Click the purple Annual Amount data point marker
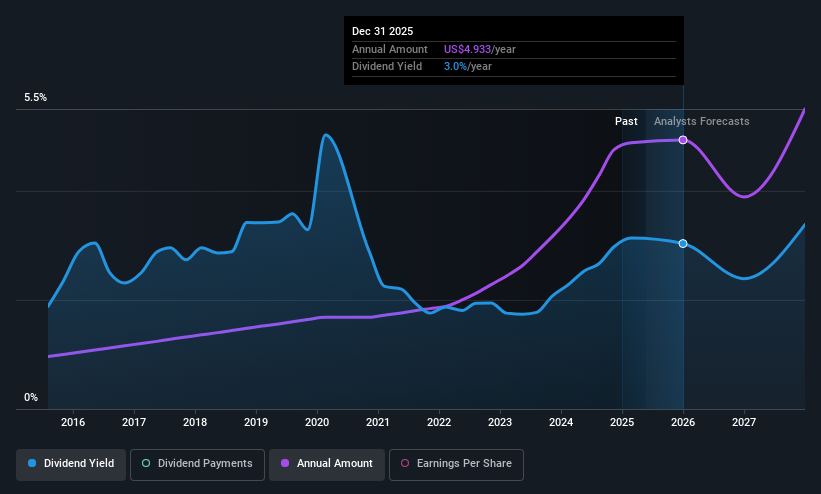 pos(683,140)
